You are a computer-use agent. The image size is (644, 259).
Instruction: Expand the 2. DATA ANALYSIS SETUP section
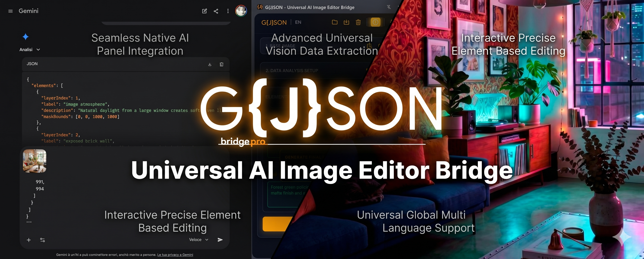pos(314,70)
